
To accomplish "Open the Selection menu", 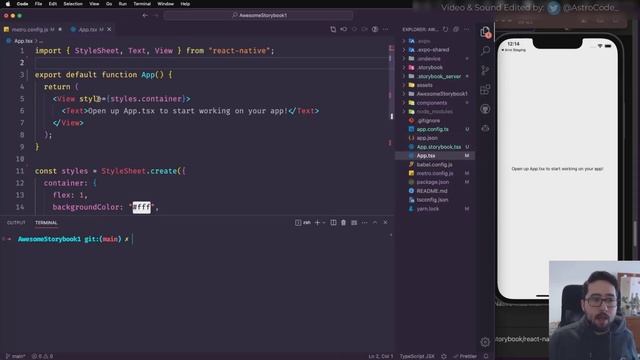I will click(73, 4).
